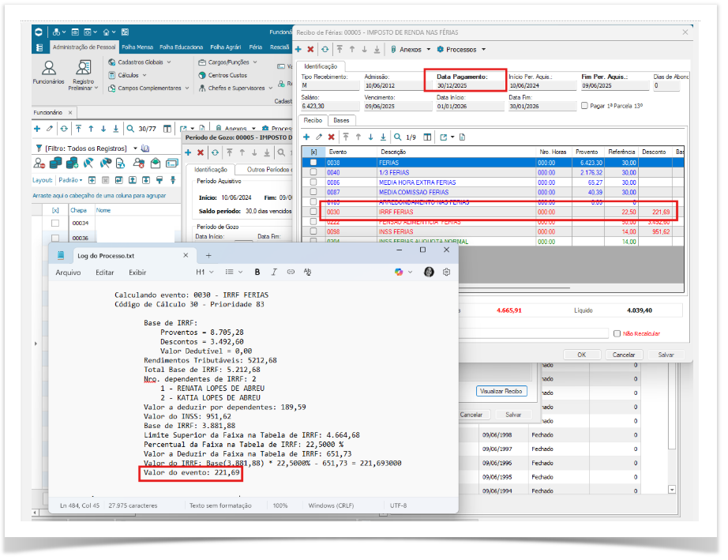This screenshot has width=728, height=560.
Task: Add new record in Período de Gozo toolbar
Action: pos(188,152)
